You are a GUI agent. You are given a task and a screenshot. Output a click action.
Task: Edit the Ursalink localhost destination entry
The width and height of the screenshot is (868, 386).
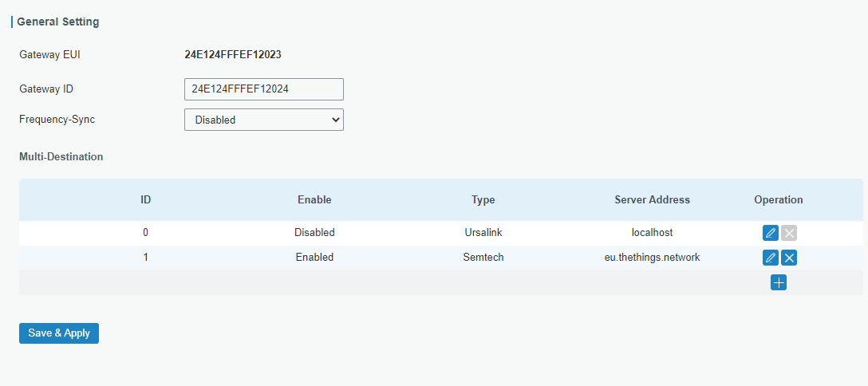770,233
